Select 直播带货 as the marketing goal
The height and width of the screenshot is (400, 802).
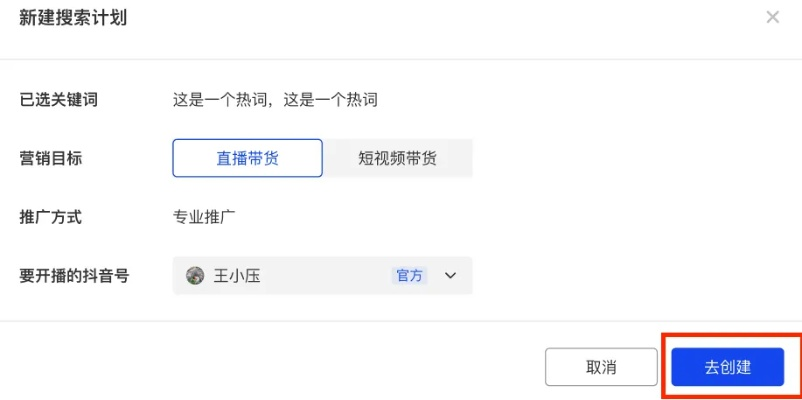247,158
